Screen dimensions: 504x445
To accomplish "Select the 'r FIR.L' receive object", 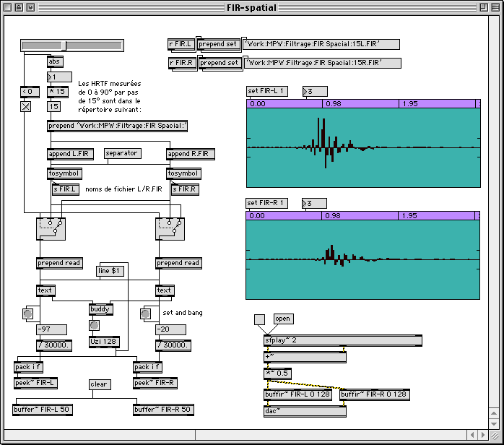I will coord(181,44).
